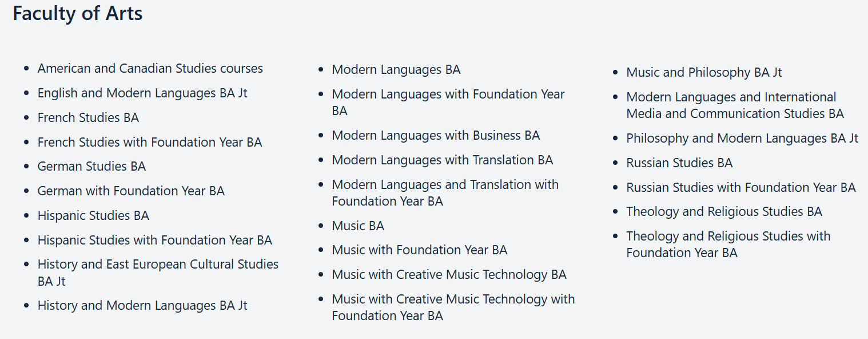868x339 pixels.
Task: Go to German Studies BA page
Action: click(x=91, y=167)
